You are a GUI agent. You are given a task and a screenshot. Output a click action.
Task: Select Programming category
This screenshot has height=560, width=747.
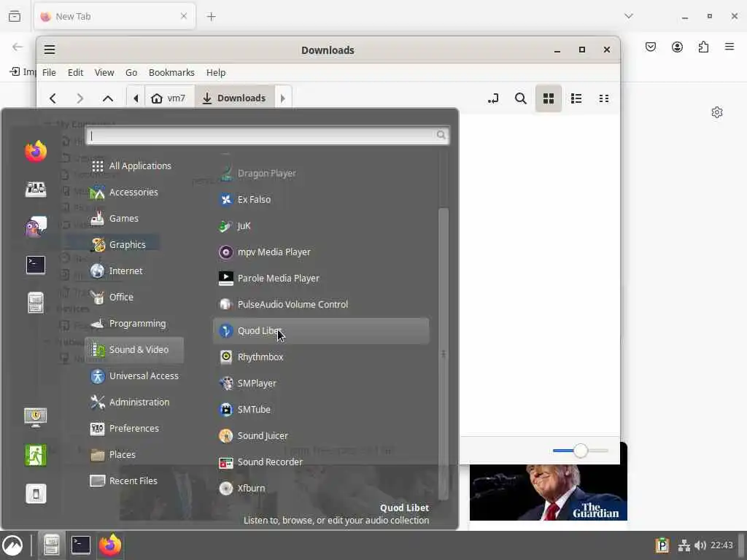click(x=134, y=323)
